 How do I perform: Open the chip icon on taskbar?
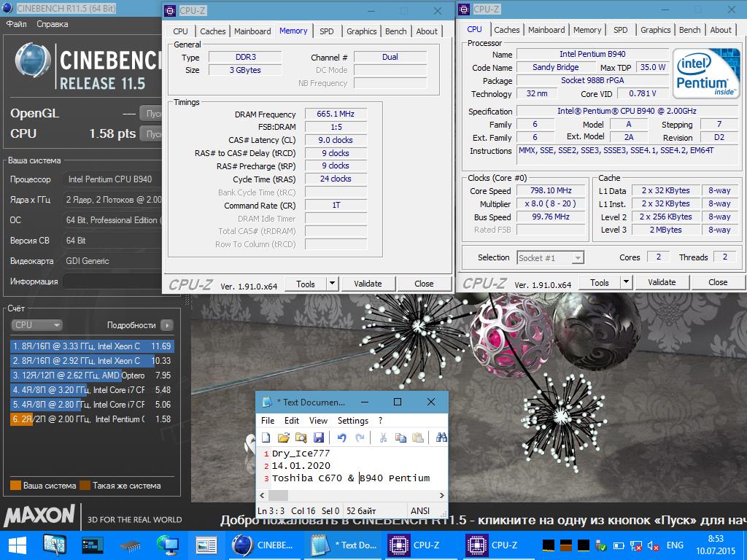click(130, 545)
